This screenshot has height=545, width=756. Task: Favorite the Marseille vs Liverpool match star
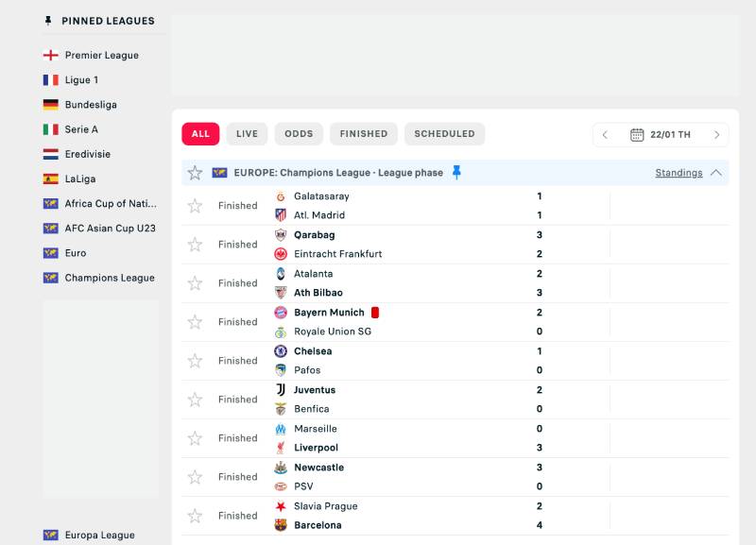(x=195, y=438)
